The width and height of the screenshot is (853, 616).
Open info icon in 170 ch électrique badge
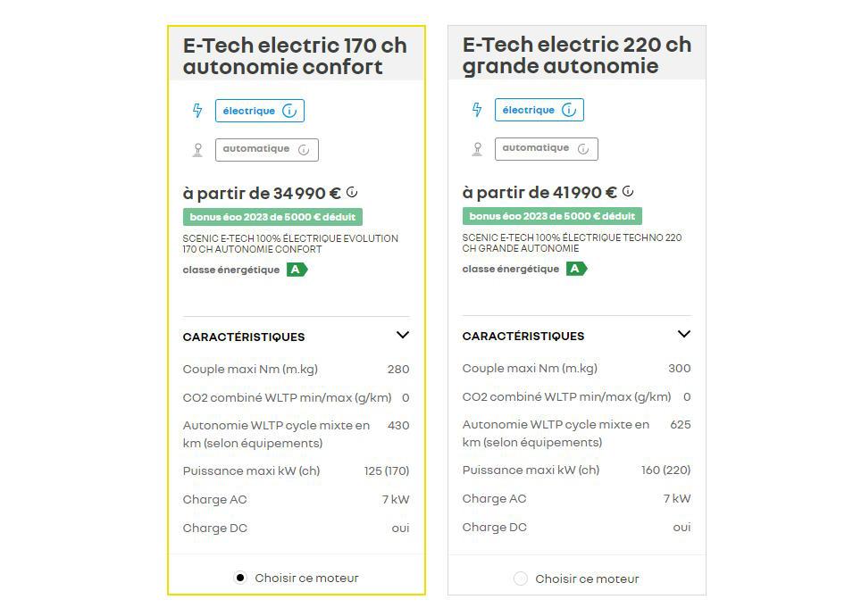(289, 111)
